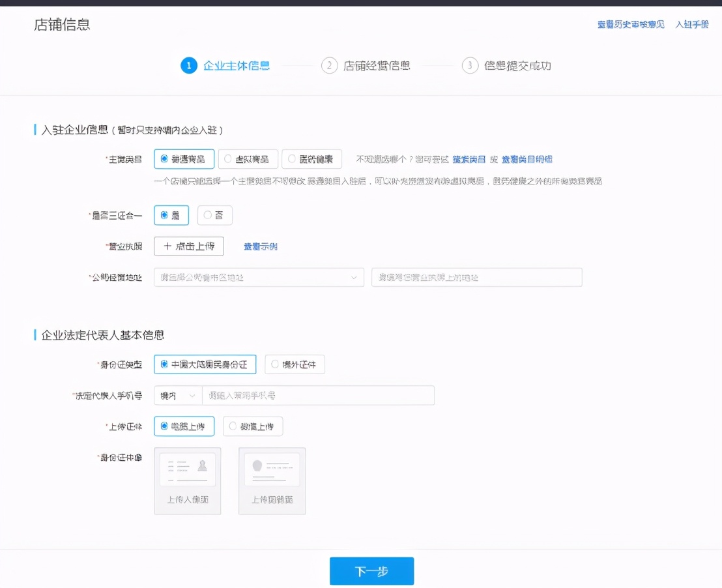Image resolution: width=722 pixels, height=588 pixels.
Task: View the 查看示例 example link
Action: [x=260, y=246]
